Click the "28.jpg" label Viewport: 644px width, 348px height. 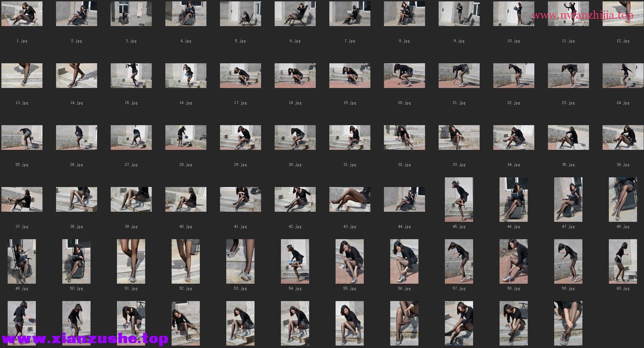point(186,165)
